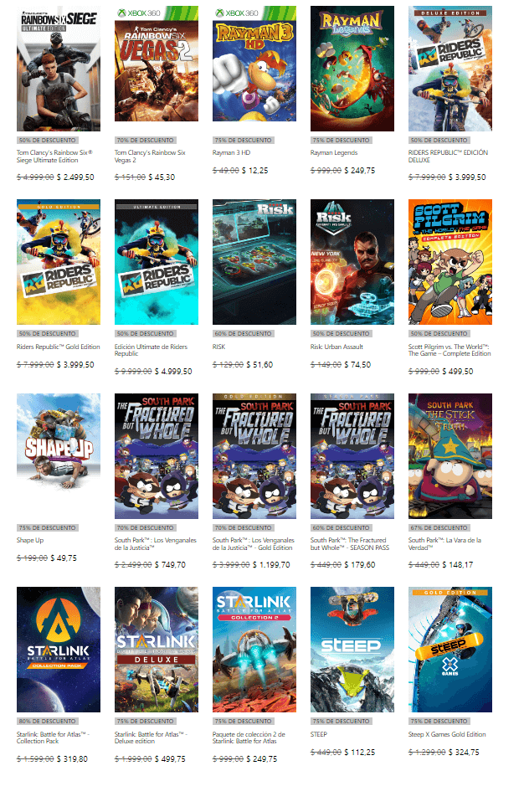This screenshot has height=812, width=524.
Task: Open the Rainbow Six Vegas 2 cover art
Action: tap(157, 64)
